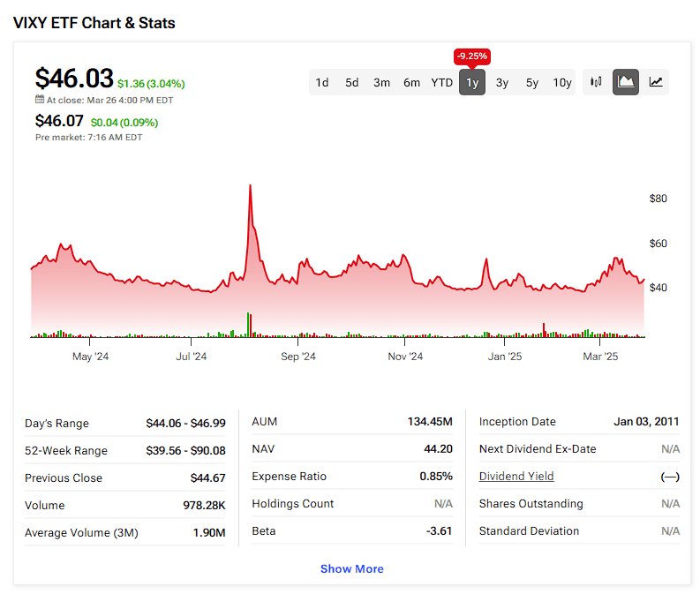Click the -9.25% change badge
This screenshot has width=700, height=594.
pyautogui.click(x=472, y=56)
